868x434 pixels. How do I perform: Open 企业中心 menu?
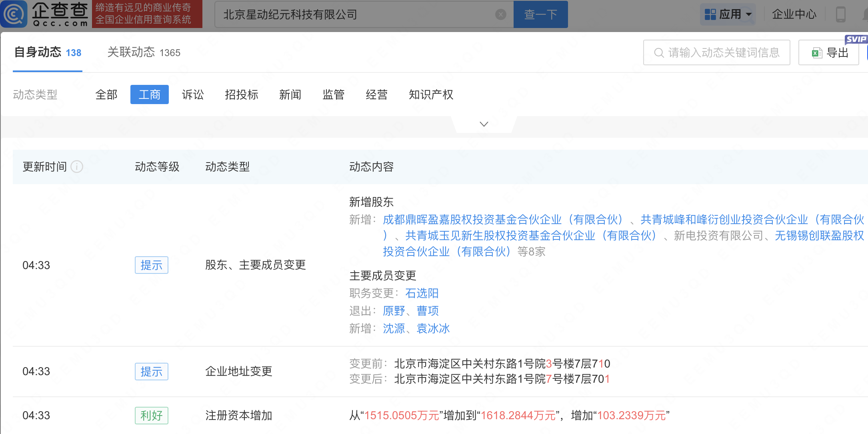[794, 14]
